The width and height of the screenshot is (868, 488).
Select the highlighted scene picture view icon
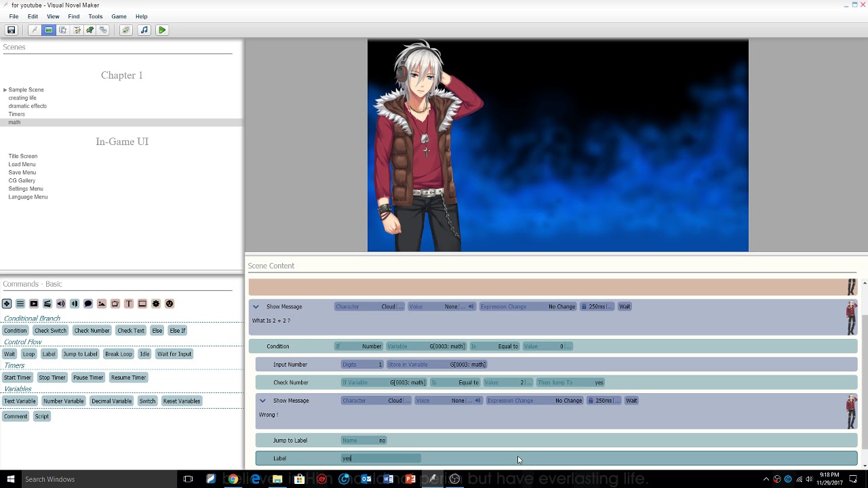coord(49,30)
